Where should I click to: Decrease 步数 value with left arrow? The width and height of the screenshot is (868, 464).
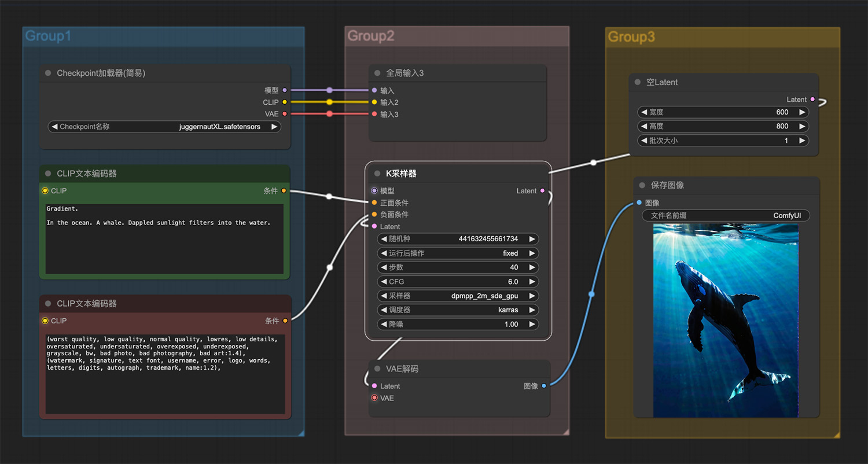(x=384, y=267)
